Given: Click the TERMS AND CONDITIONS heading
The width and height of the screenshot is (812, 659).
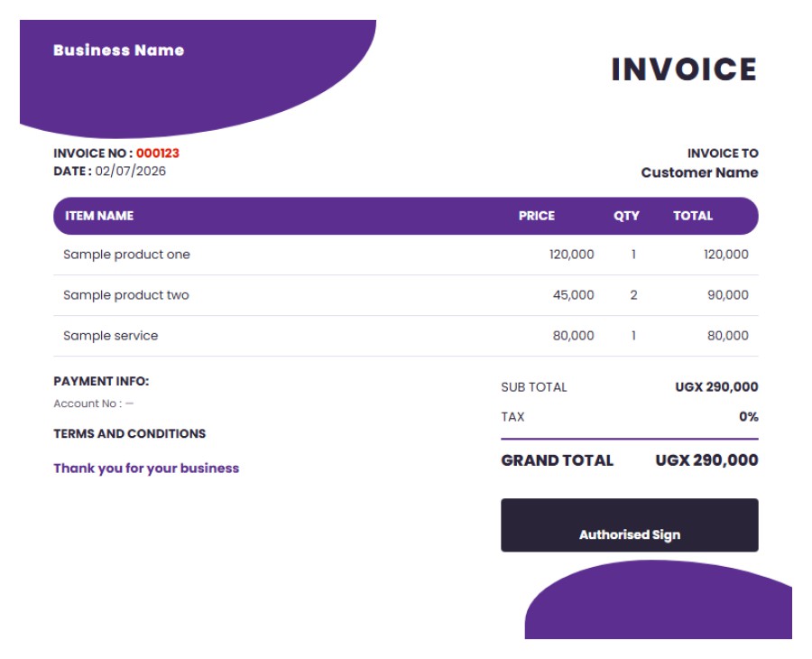Looking at the screenshot, I should point(129,433).
